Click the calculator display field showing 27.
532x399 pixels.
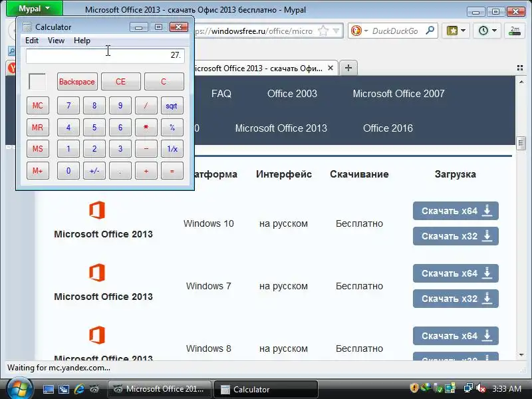pyautogui.click(x=105, y=56)
